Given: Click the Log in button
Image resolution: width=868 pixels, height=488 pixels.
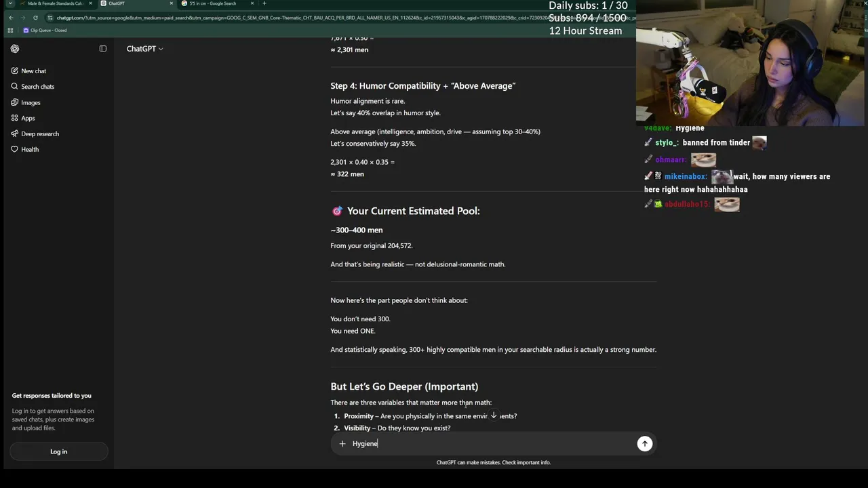Looking at the screenshot, I should pos(59,451).
